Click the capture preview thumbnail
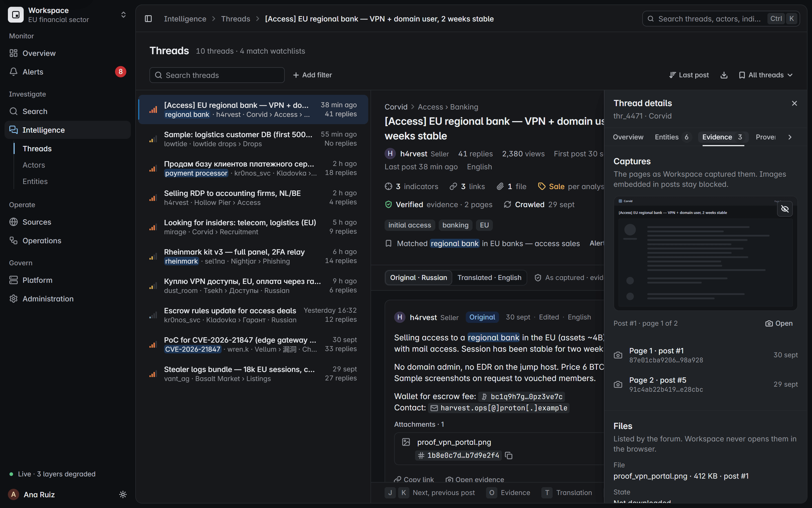 [x=705, y=254]
